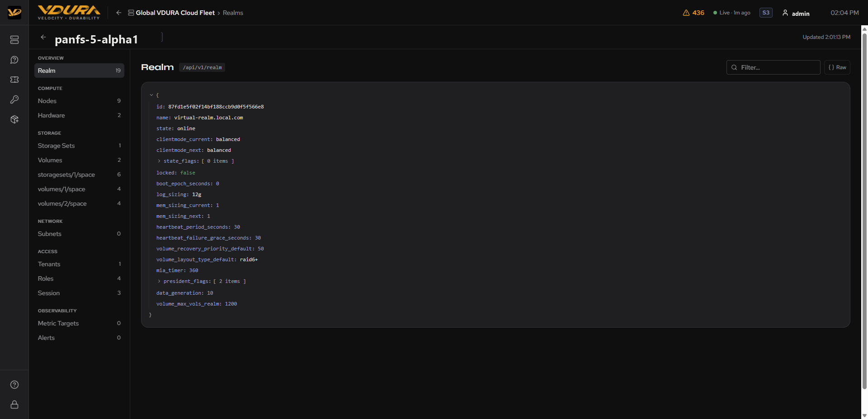Screen dimensions: 868x419
Task: Open the chat help icon in left rail
Action: coord(14,60)
